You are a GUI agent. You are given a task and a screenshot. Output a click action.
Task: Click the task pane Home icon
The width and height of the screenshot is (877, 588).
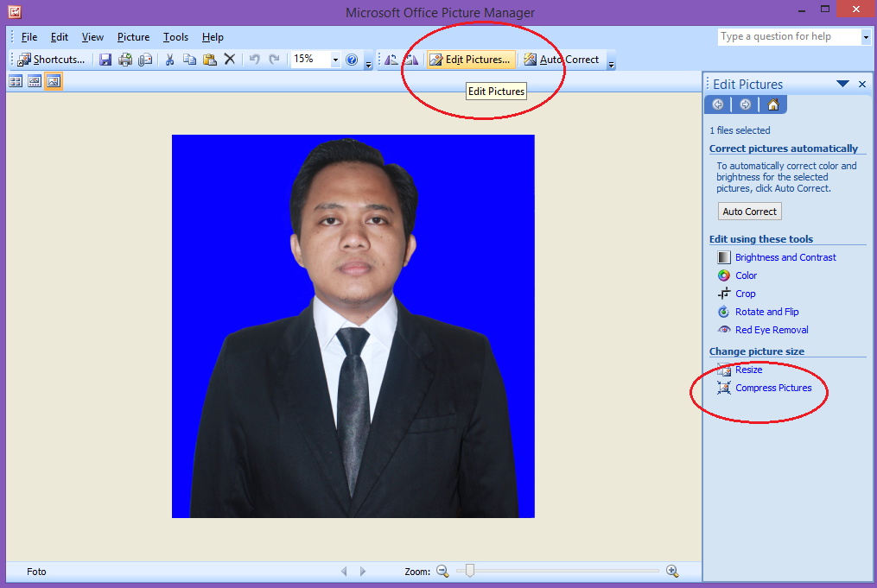[773, 104]
